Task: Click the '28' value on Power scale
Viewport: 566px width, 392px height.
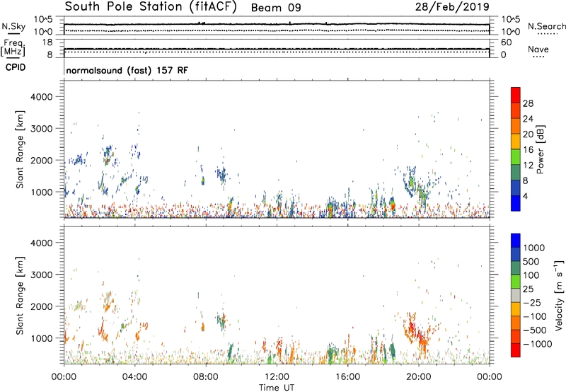Action: click(x=528, y=103)
